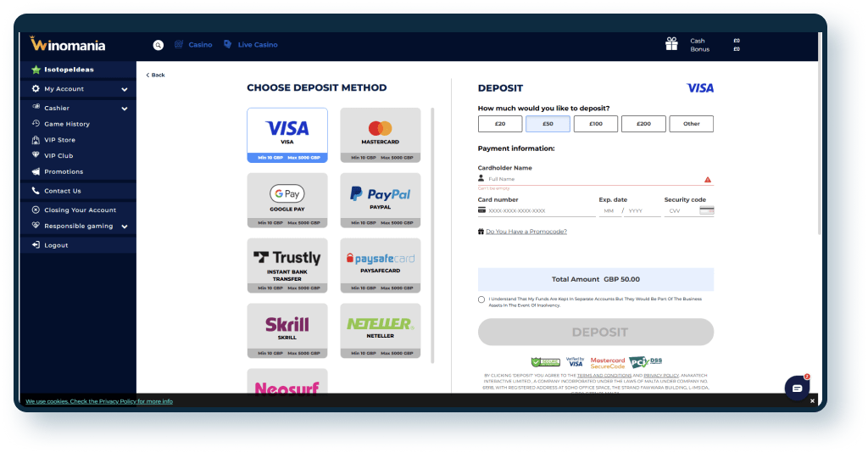Select the Other deposit amount
This screenshot has width=868, height=453.
[x=692, y=124]
